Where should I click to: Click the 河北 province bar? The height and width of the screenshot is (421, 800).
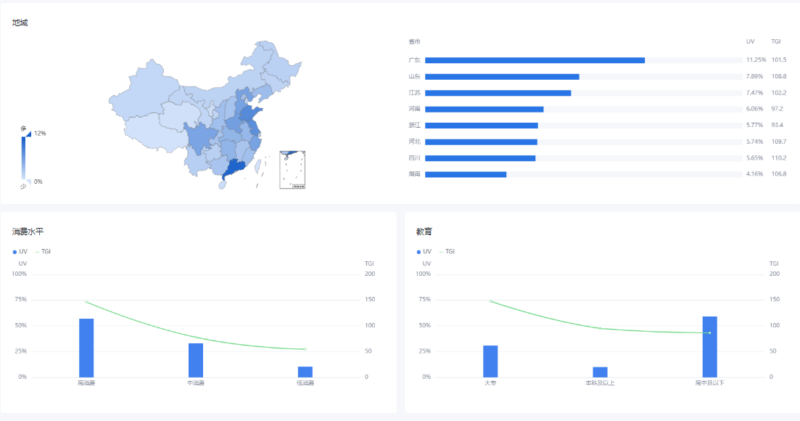[x=481, y=142]
